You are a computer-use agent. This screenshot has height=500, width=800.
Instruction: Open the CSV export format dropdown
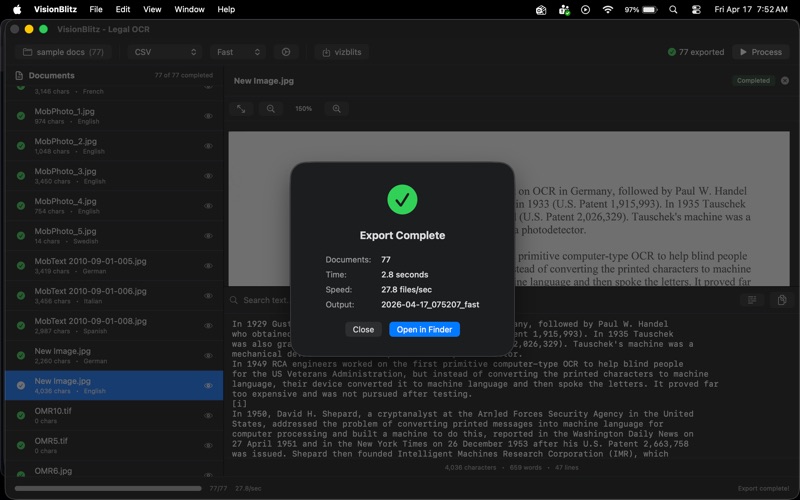[165, 52]
